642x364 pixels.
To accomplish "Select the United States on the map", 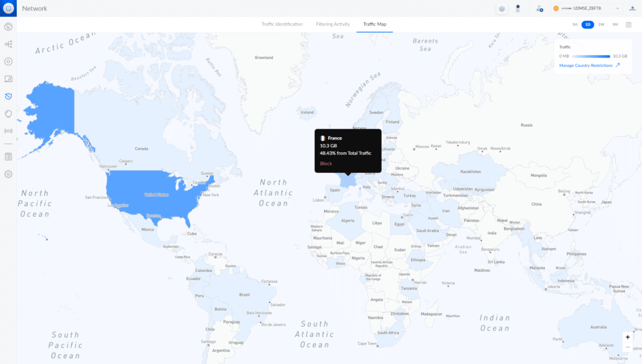I will [x=156, y=195].
